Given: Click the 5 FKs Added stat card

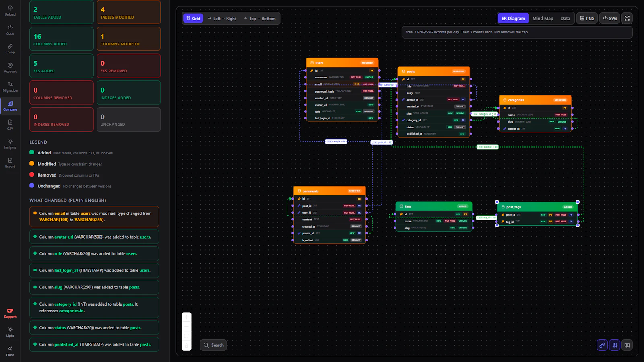Looking at the screenshot, I should pyautogui.click(x=62, y=66).
